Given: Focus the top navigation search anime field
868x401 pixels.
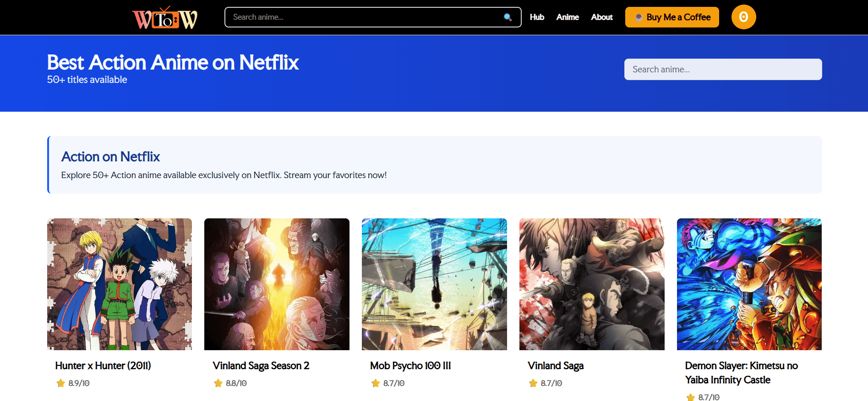Looking at the screenshot, I should [x=366, y=17].
